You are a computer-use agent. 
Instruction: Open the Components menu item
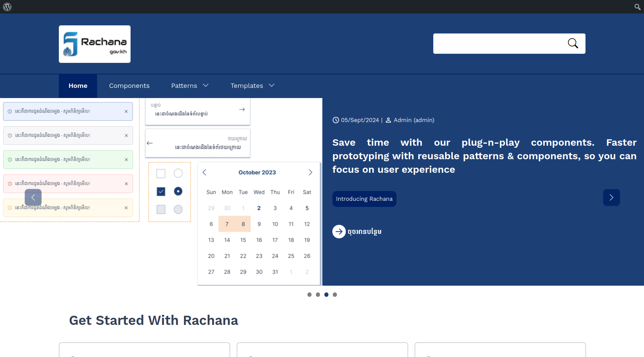point(129,86)
